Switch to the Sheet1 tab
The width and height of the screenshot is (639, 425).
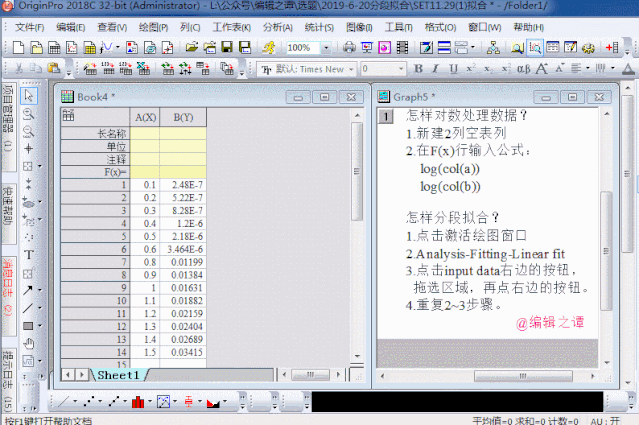pyautogui.click(x=116, y=374)
